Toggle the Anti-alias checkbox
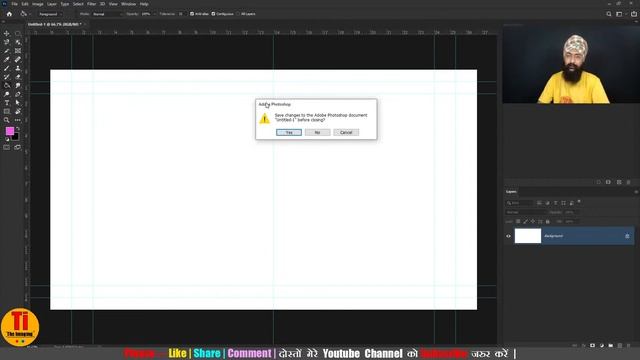Viewport: 640px width, 360px height. pyautogui.click(x=192, y=14)
